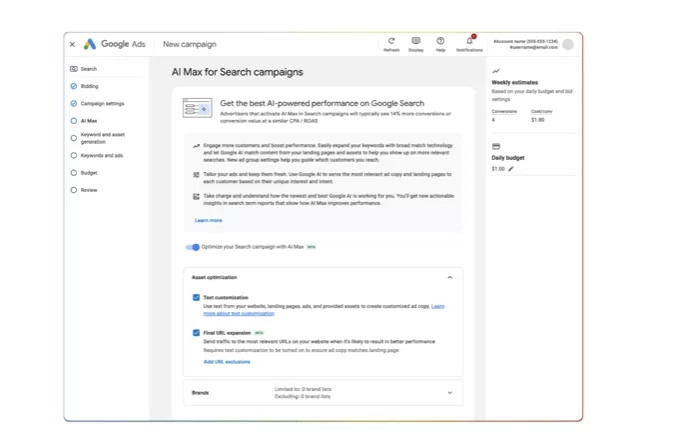The image size is (689, 446).
Task: Toggle Optimize your Search campaign with AI Max
Action: [192, 247]
